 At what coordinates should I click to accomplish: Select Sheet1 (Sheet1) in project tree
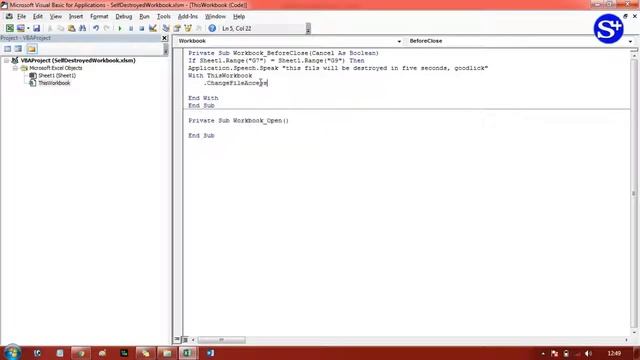(57, 76)
